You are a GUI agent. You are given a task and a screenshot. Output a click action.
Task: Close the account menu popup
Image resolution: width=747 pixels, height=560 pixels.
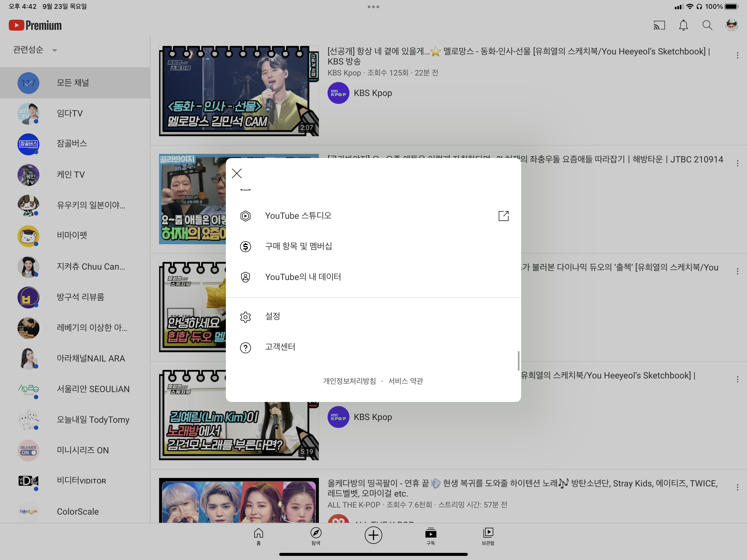[x=237, y=174]
